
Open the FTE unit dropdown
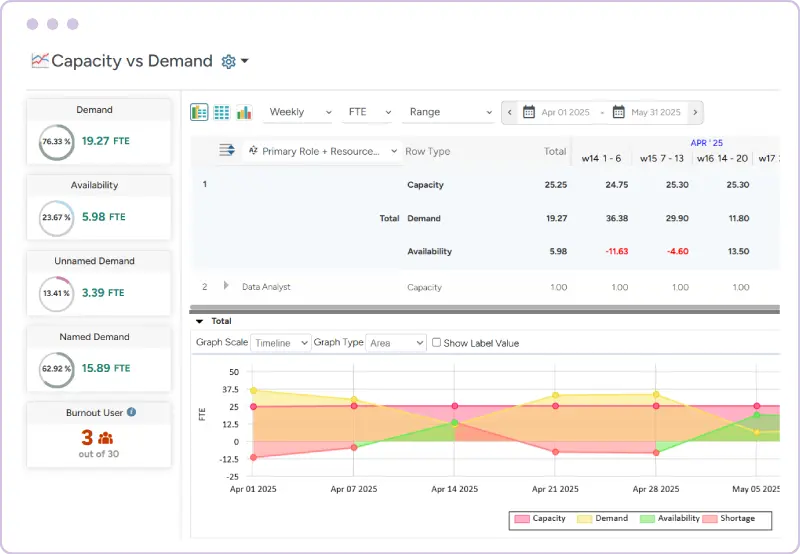(368, 112)
